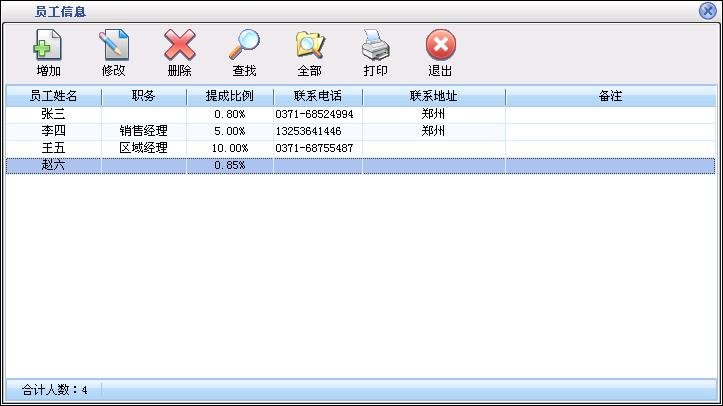The image size is (723, 406).
Task: Select the highlighted row 赵六
Action: [53, 165]
